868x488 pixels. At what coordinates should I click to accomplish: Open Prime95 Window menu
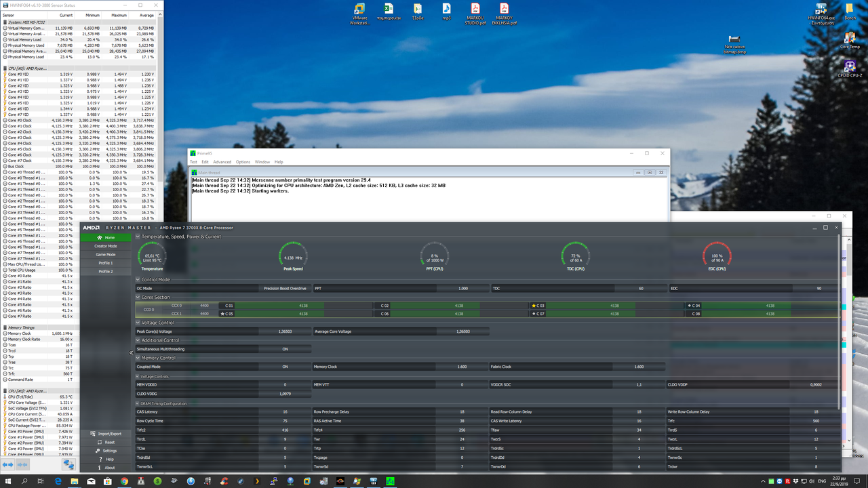coord(262,162)
